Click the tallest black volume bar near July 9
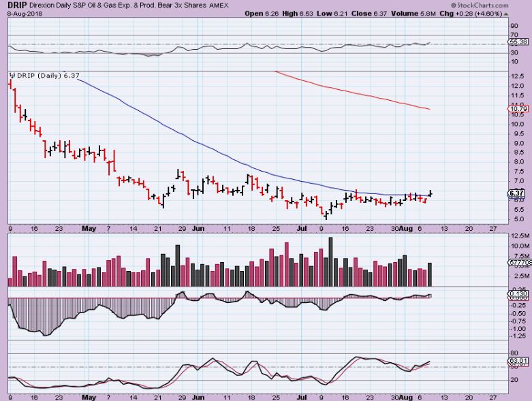 pos(331,262)
